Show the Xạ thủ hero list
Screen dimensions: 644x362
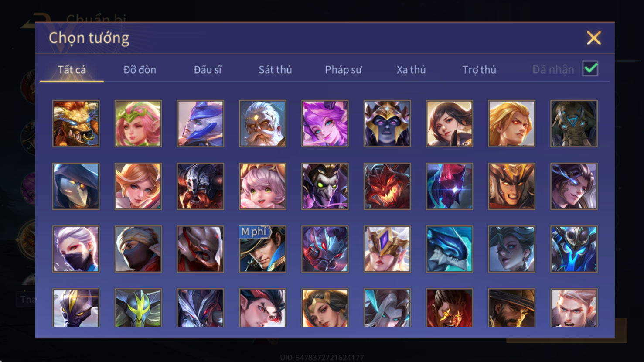pos(411,70)
